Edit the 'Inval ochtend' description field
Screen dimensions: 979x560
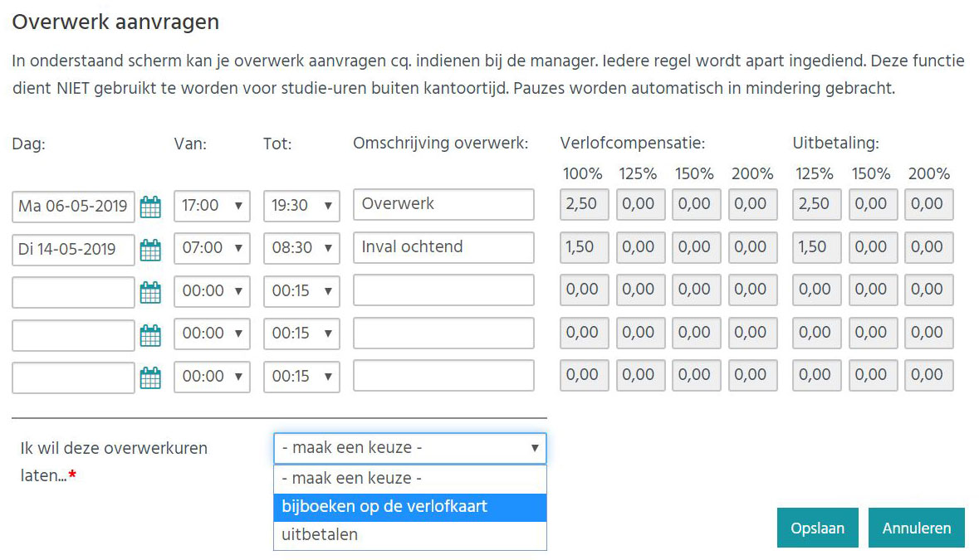[443, 248]
